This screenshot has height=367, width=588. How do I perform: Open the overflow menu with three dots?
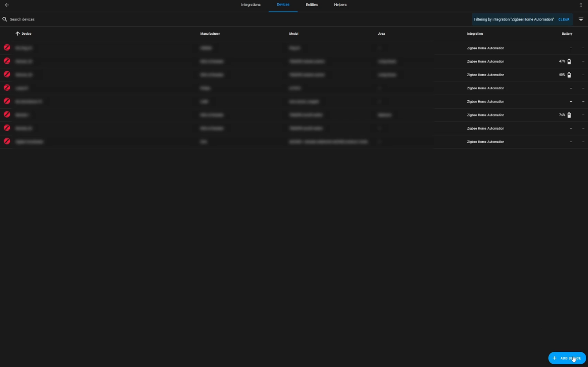tap(581, 5)
